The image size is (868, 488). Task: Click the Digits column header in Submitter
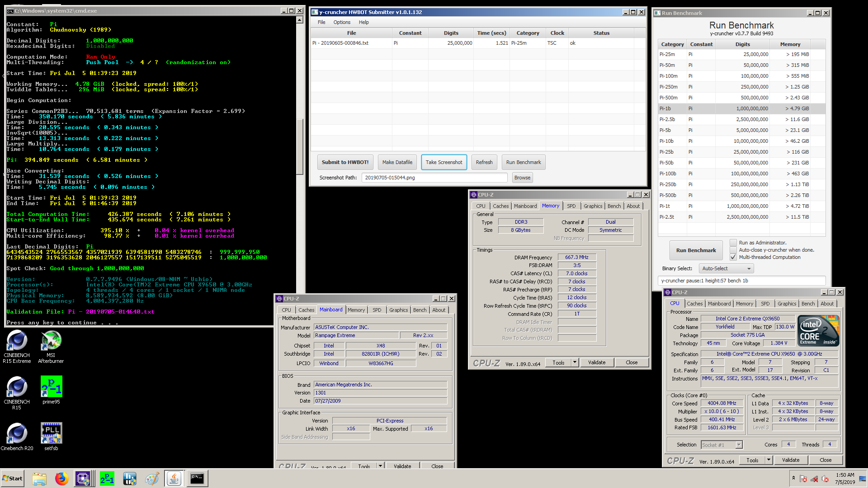pos(451,33)
